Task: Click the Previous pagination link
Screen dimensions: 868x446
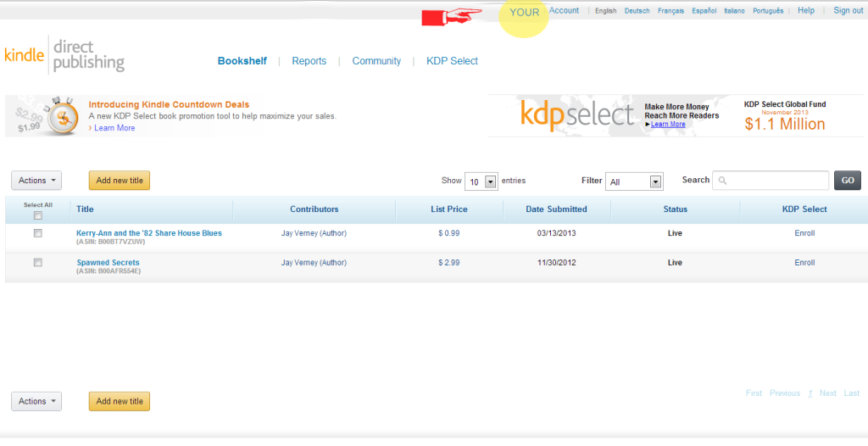Action: tap(785, 393)
